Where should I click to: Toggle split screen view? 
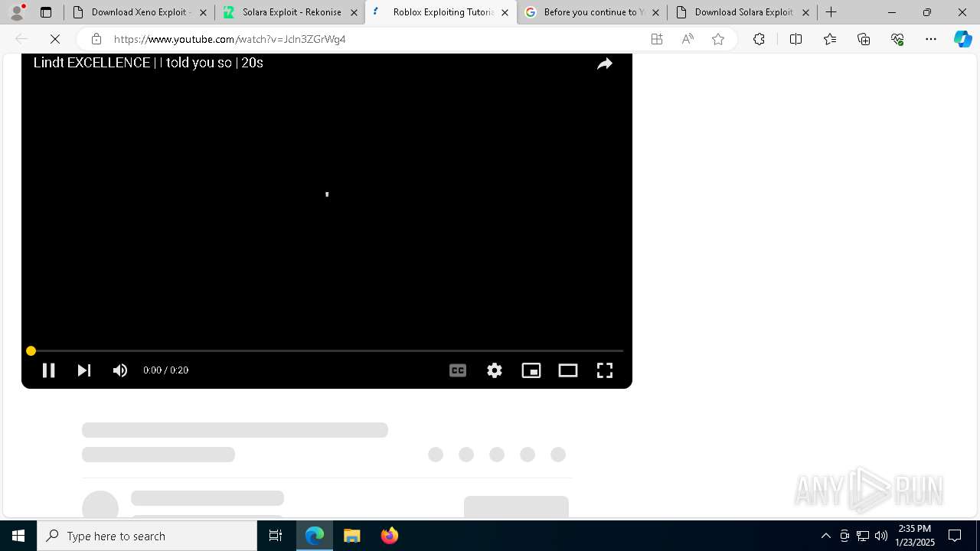[795, 39]
